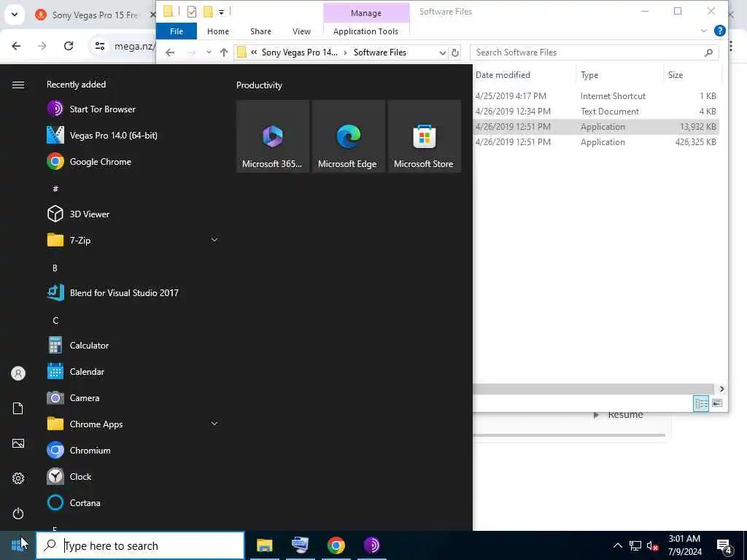
Task: Switch to large icons view in Explorer
Action: pos(717,403)
